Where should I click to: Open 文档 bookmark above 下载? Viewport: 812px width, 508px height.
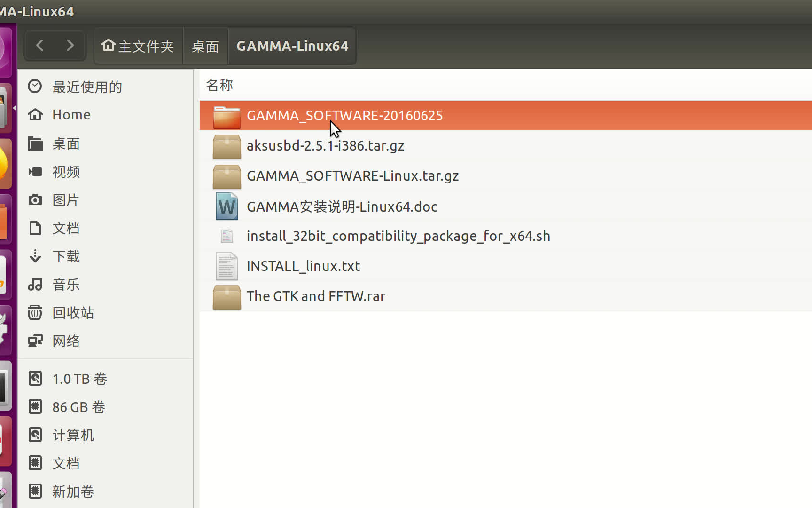(66, 228)
